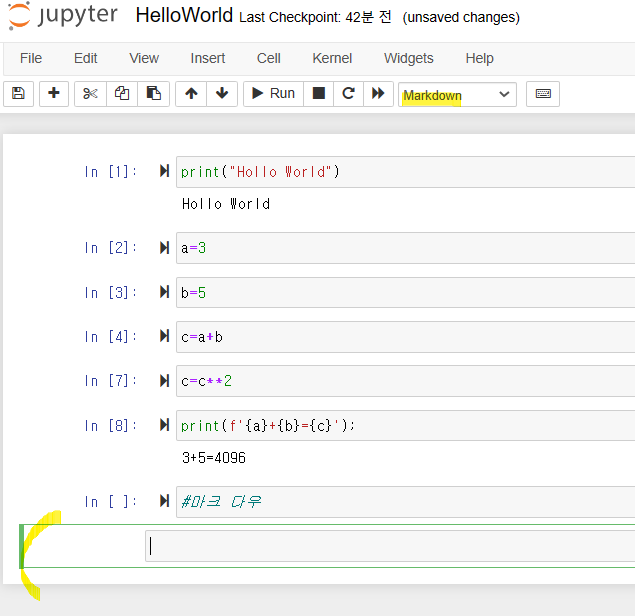This screenshot has width=635, height=616.
Task: Open the Insert menu
Action: pyautogui.click(x=208, y=58)
